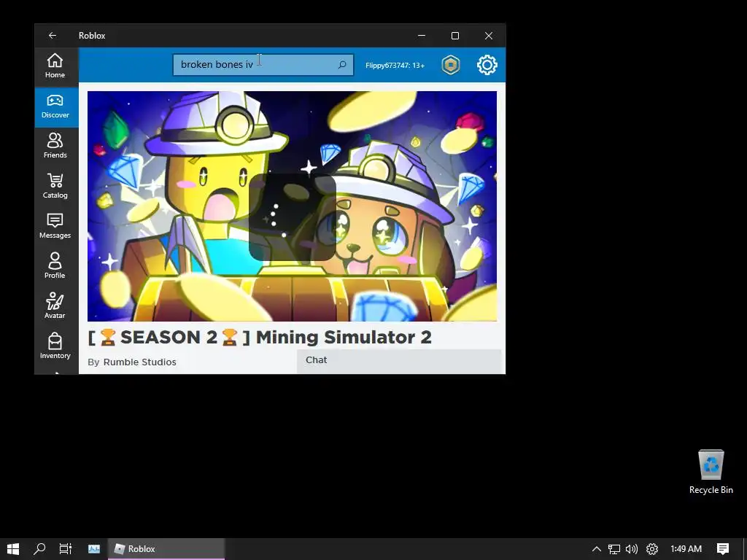
Task: Open the Avatar editor
Action: coord(55,306)
